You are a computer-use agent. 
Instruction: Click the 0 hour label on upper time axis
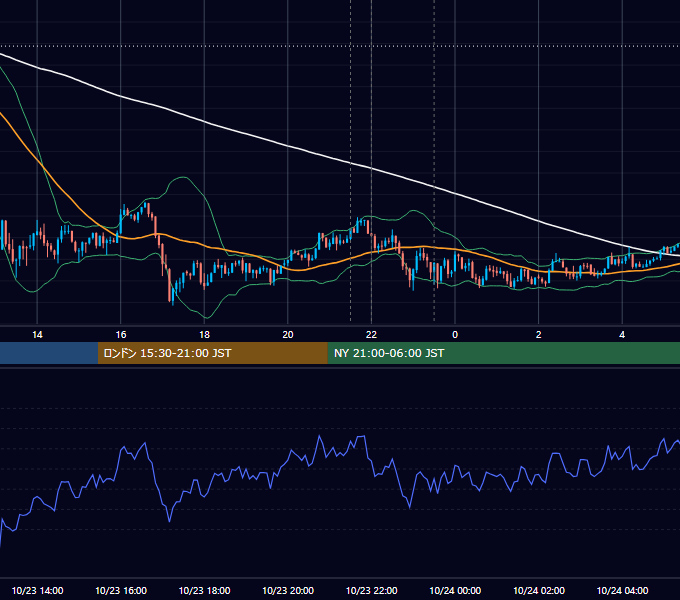(455, 335)
